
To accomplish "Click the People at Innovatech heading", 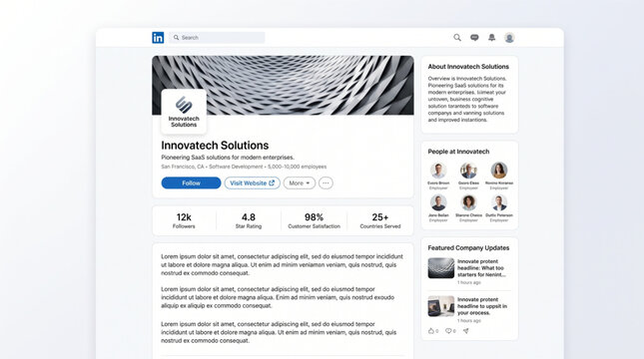I will [458, 152].
